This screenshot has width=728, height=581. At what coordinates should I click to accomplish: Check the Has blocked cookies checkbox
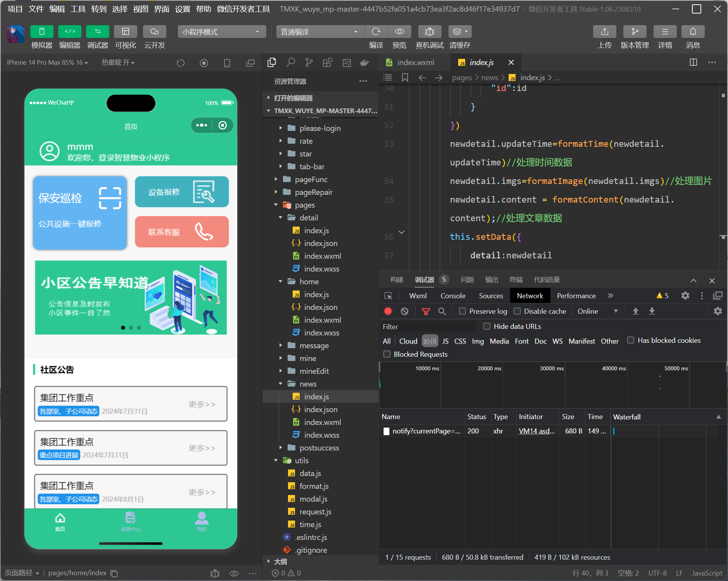tap(631, 340)
